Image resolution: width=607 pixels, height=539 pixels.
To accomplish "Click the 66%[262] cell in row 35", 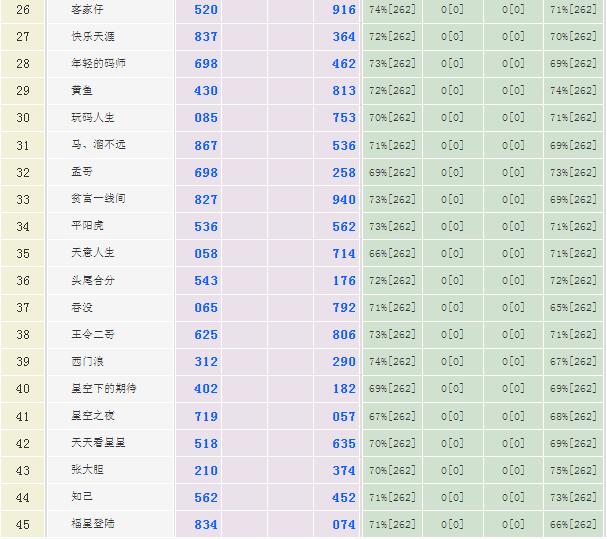I will point(392,254).
